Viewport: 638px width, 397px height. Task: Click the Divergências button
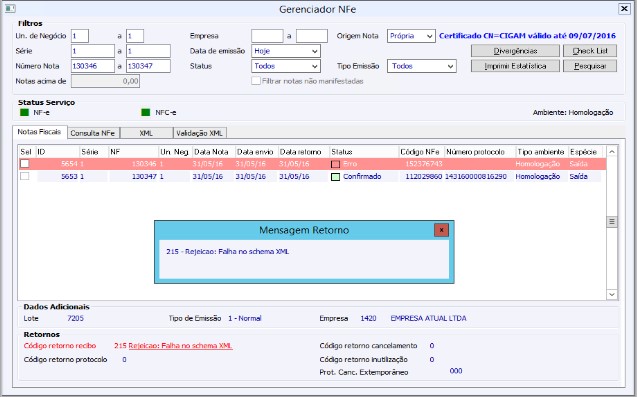(515, 51)
